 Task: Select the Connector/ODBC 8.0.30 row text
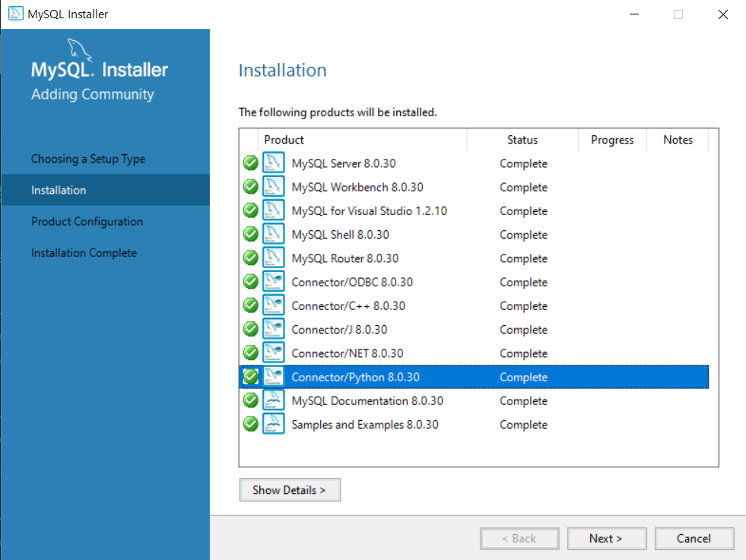click(x=352, y=283)
